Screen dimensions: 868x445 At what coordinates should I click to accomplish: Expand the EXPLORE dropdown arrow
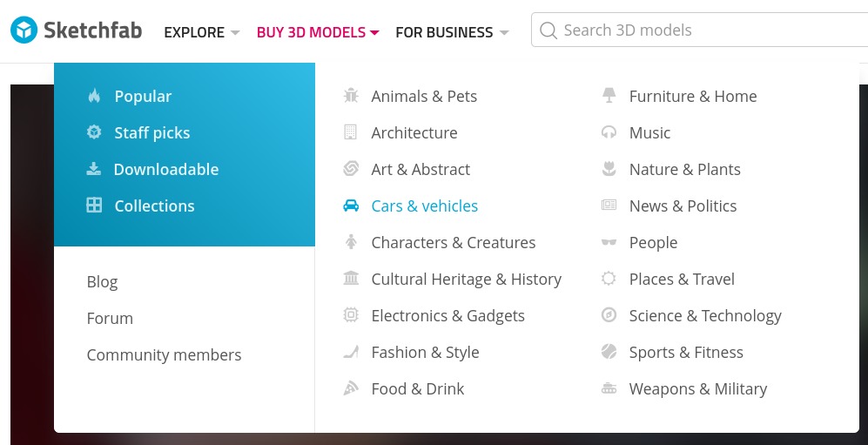pyautogui.click(x=235, y=32)
